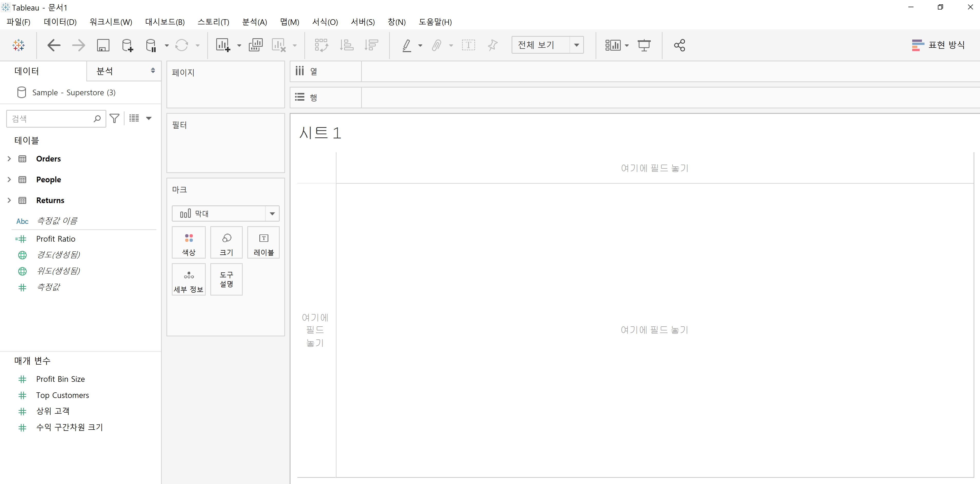Screen dimensions: 980x484
Task: Click the Share workbook icon
Action: (x=680, y=45)
